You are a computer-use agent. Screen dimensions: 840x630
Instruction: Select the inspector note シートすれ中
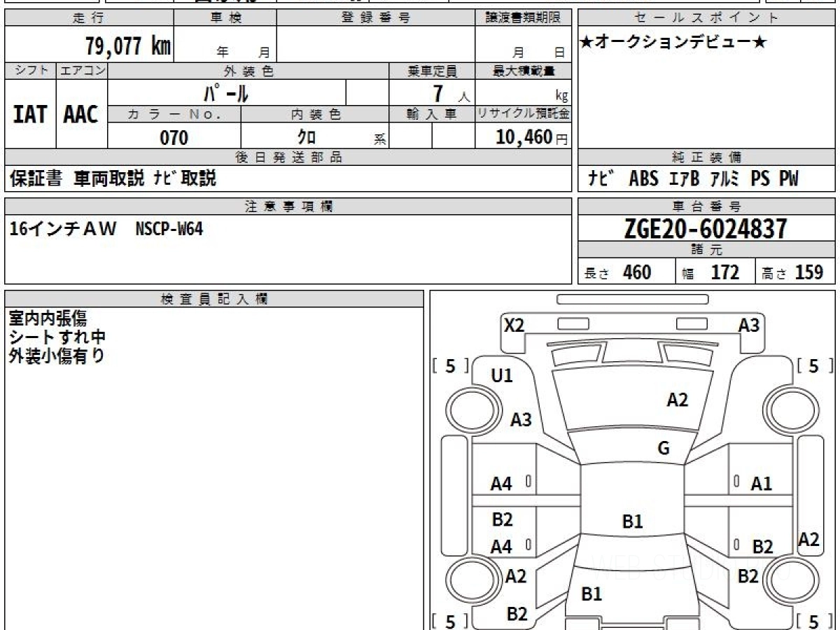click(57, 337)
